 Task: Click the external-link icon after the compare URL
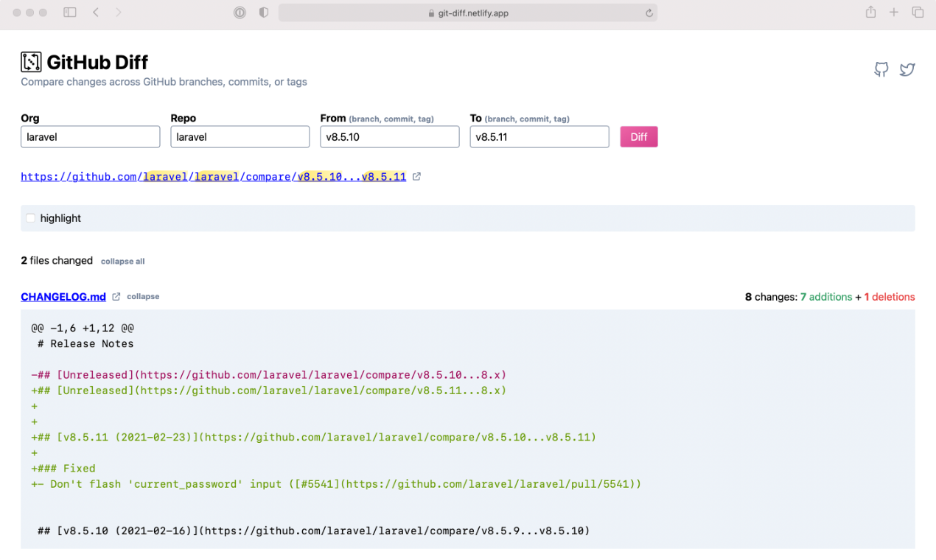(x=417, y=176)
